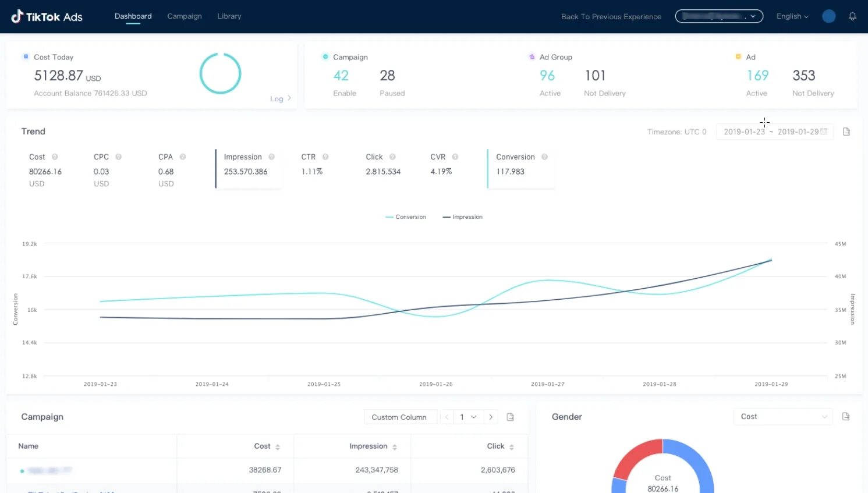Click the blue user avatar icon
This screenshot has height=493, width=868.
coord(829,16)
